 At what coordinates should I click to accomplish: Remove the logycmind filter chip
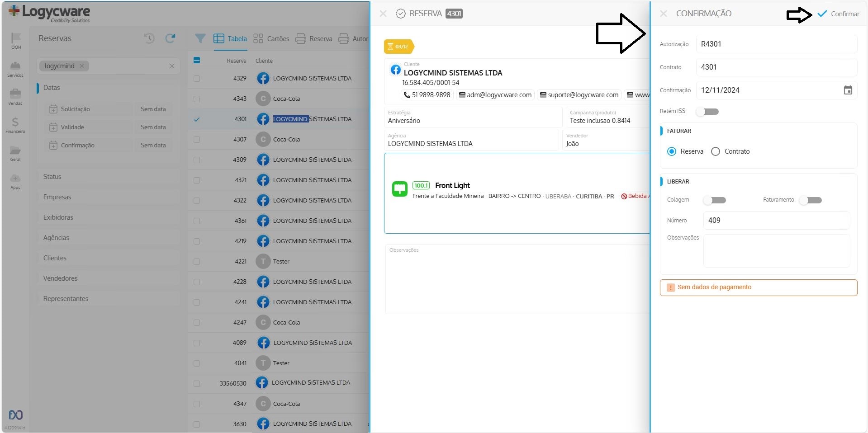click(82, 66)
